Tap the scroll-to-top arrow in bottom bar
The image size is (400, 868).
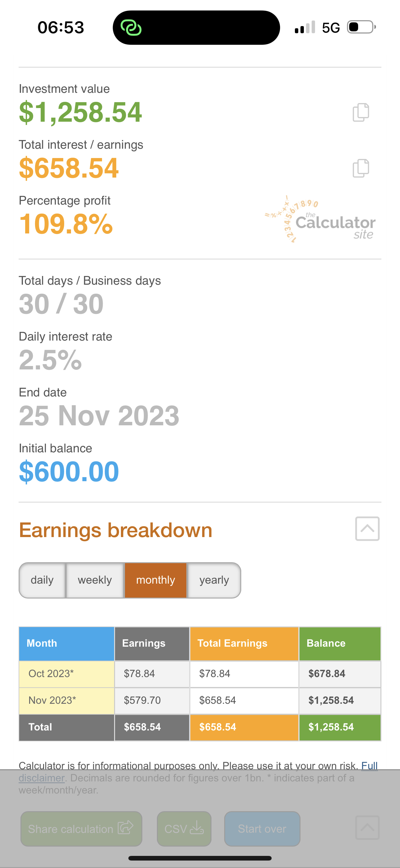367,828
